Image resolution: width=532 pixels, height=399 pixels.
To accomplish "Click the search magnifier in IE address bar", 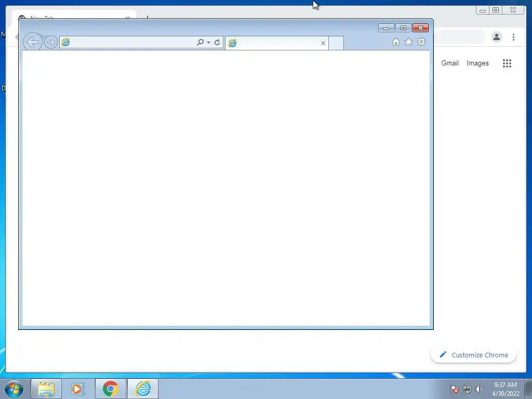I will click(x=200, y=42).
